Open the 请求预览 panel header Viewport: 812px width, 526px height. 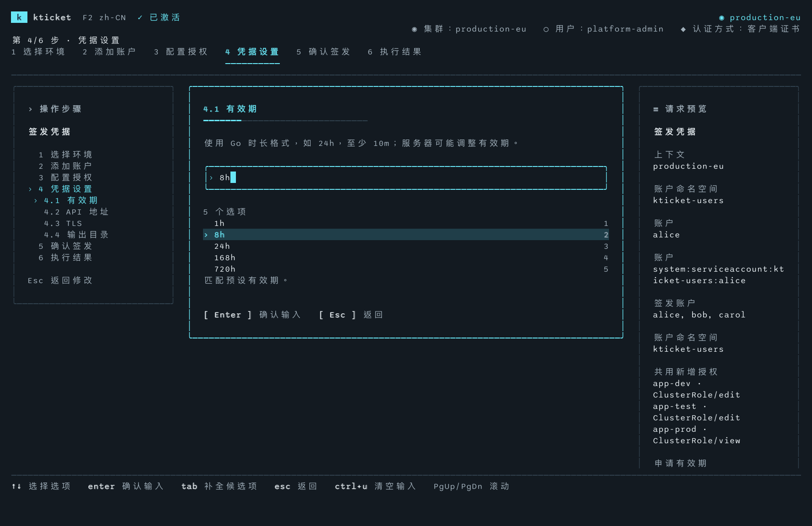point(680,109)
